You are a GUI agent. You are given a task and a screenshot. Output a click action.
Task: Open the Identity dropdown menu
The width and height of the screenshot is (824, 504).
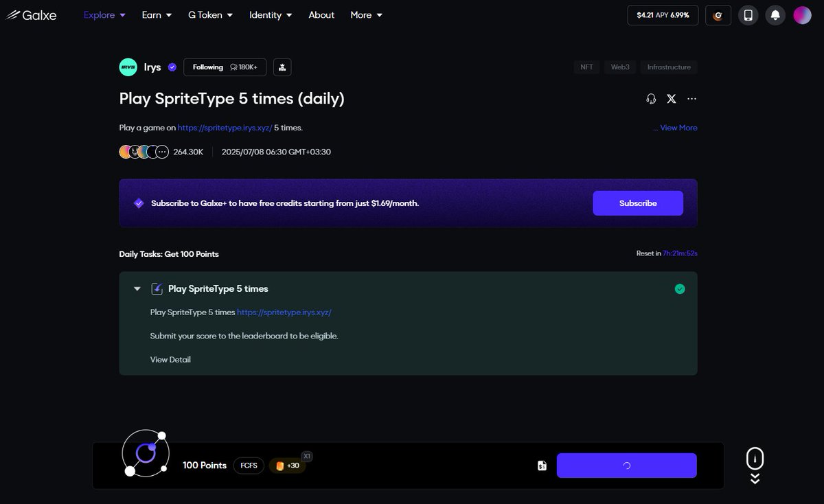tap(271, 14)
